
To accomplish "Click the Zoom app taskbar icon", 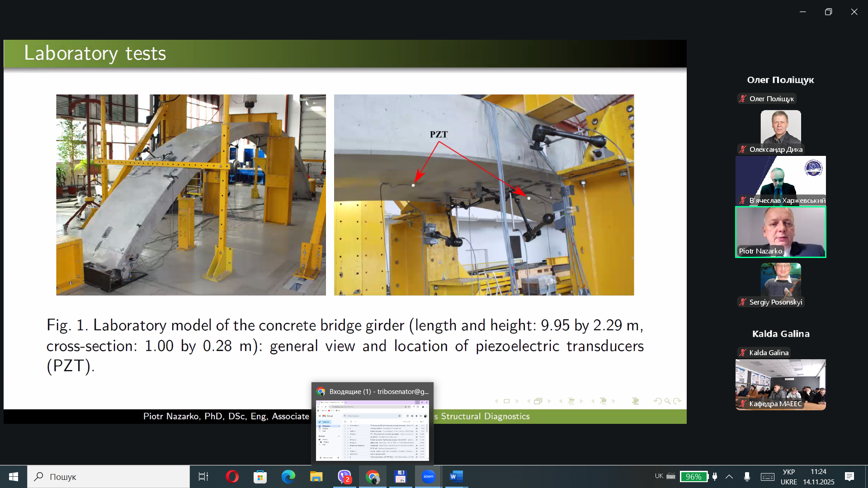I will tap(428, 477).
